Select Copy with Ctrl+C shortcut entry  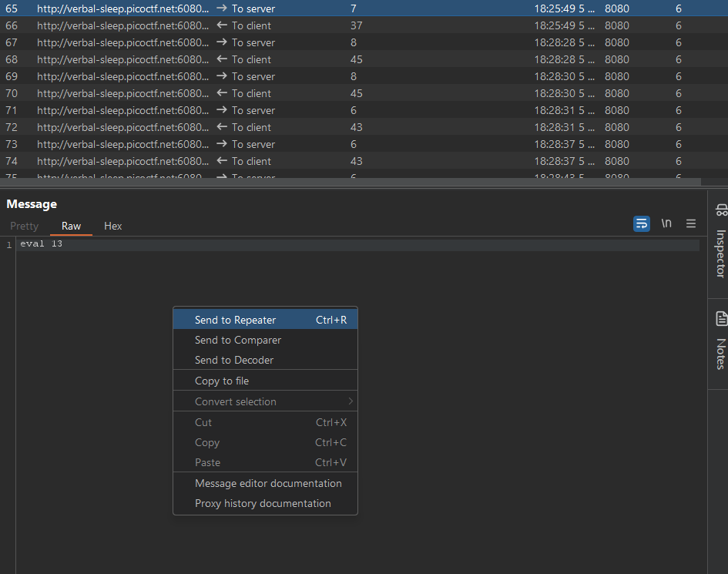265,442
